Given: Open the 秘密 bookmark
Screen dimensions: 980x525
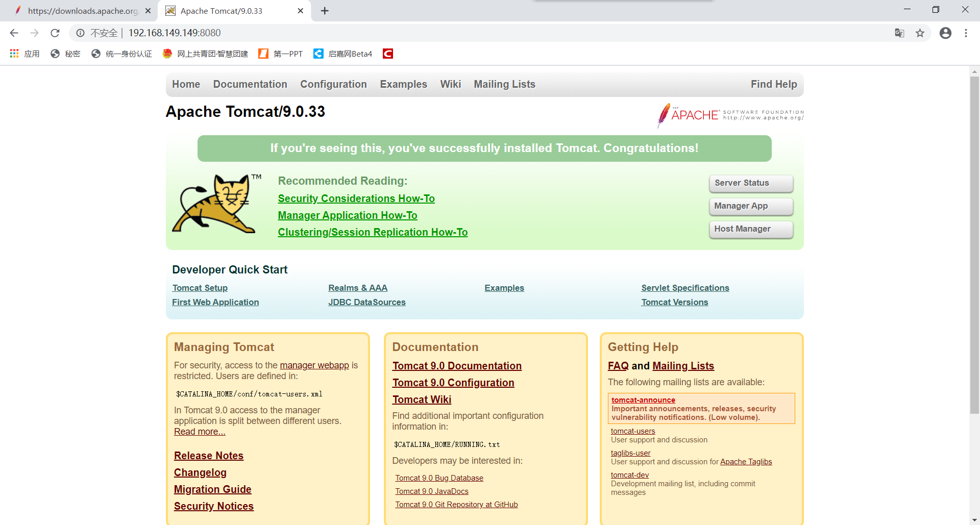Looking at the screenshot, I should point(65,54).
